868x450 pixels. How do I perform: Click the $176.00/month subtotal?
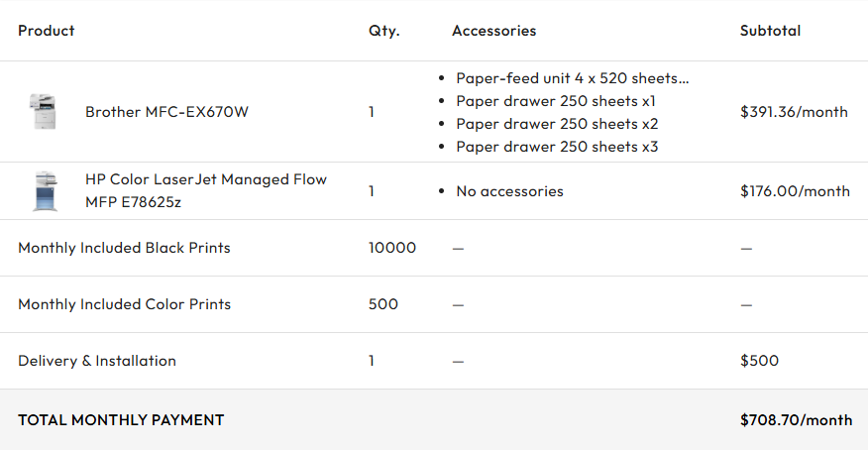[795, 191]
